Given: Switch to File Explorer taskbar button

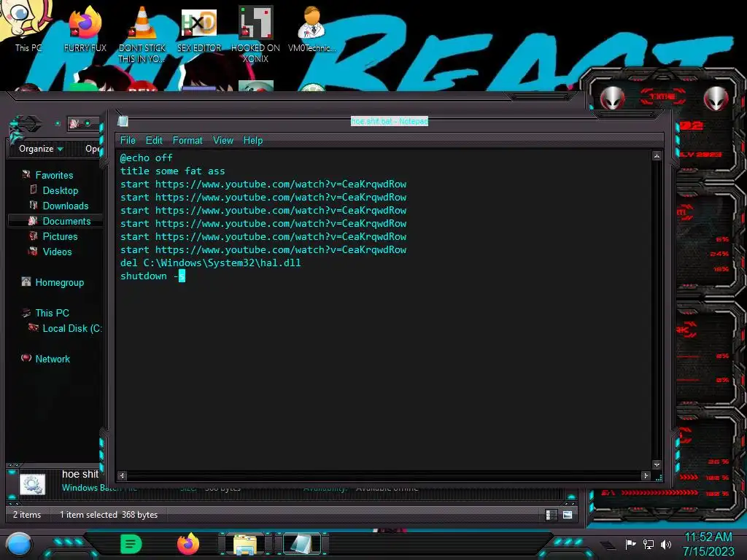Looking at the screenshot, I should 245,544.
